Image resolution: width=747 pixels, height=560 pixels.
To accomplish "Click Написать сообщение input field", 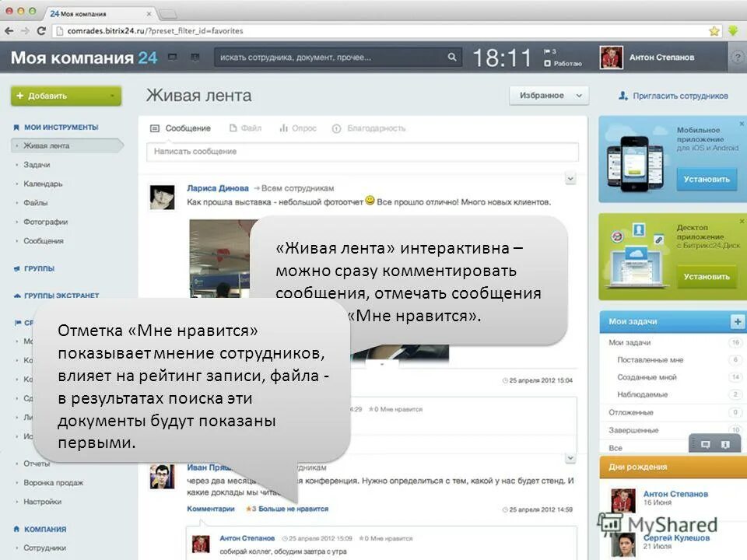I will click(x=363, y=152).
